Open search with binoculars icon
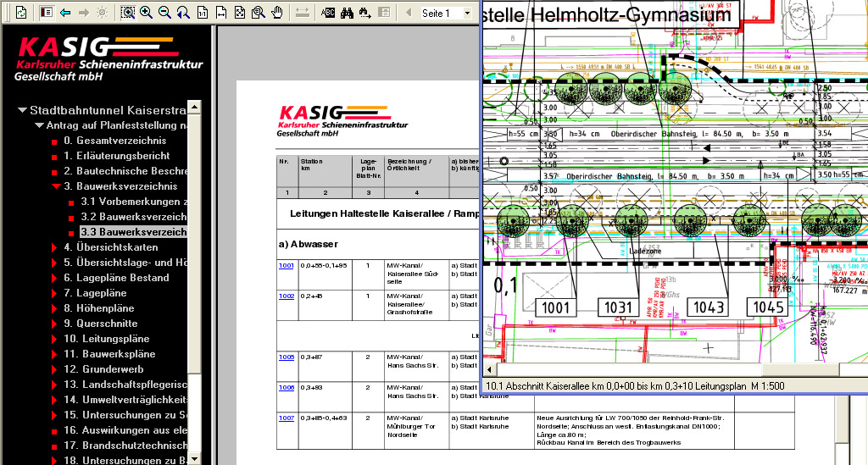 (x=347, y=13)
